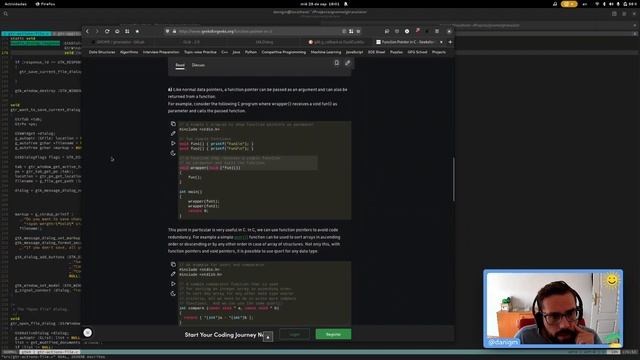Open Algorithms in site nav
Viewport: 640px width, 360px height.
pyautogui.click(x=129, y=52)
